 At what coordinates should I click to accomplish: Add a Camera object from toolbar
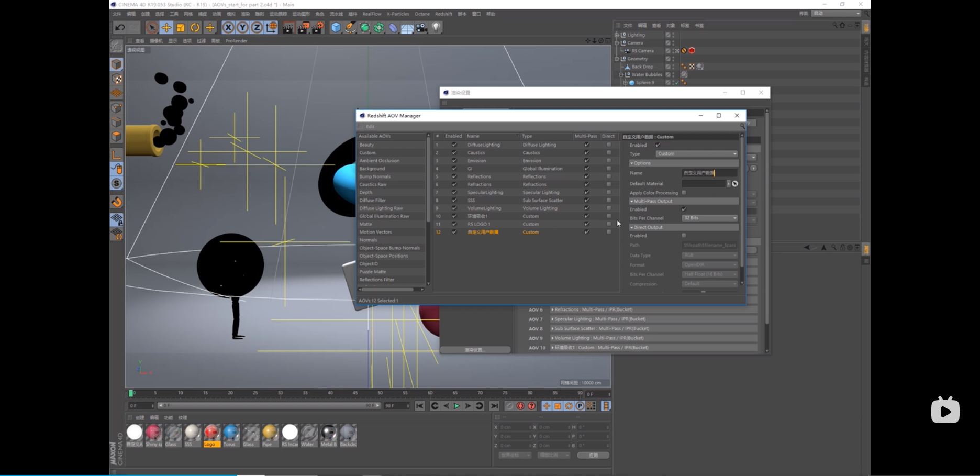[421, 28]
